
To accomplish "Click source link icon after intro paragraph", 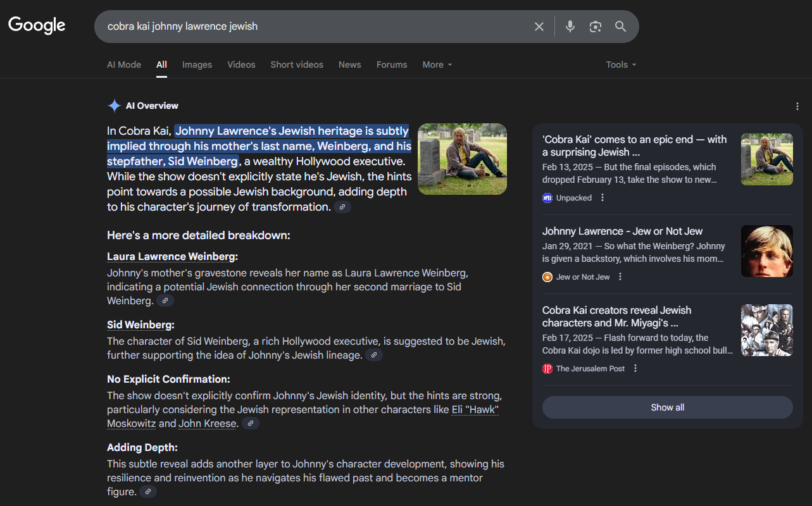I will tap(342, 207).
